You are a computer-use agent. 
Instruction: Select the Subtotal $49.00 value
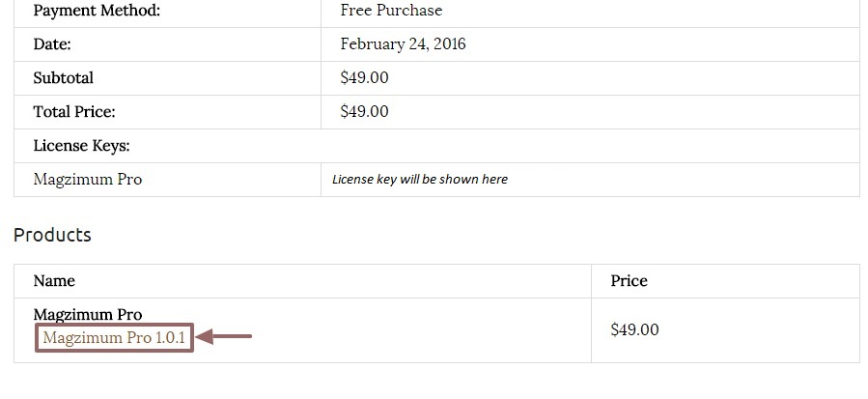364,77
